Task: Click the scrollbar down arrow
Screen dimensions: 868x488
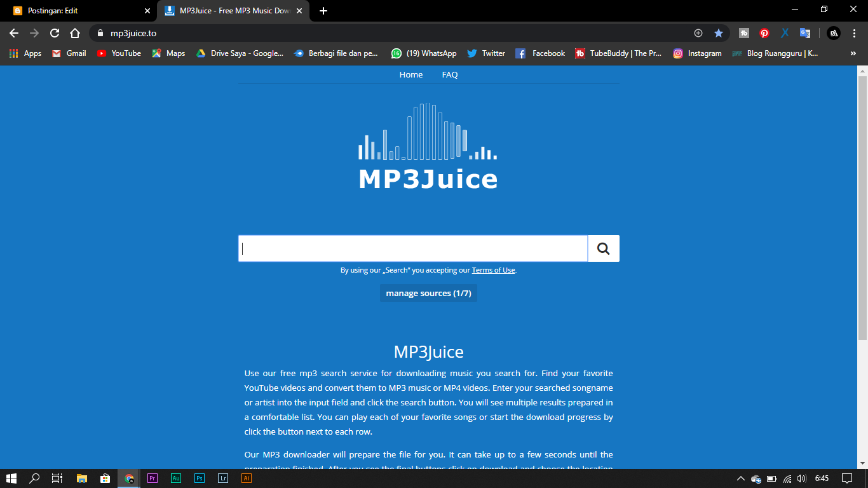Action: click(x=862, y=464)
